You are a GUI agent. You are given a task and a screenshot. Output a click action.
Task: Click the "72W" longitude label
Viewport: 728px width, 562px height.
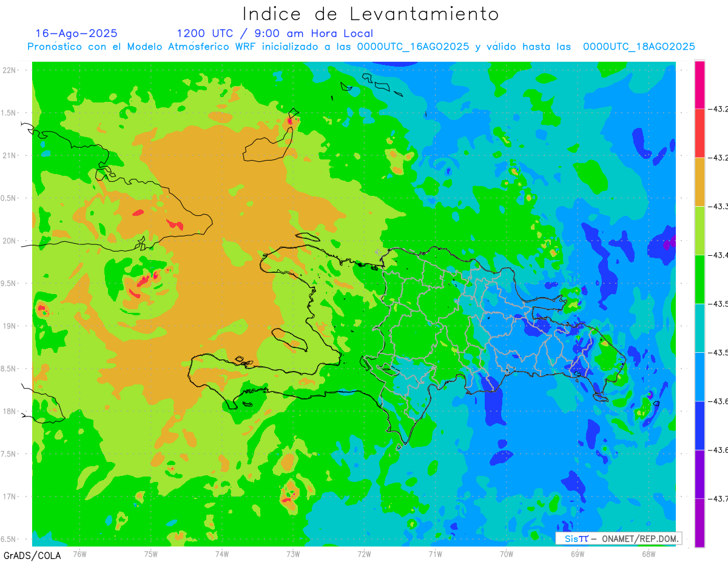(x=364, y=555)
